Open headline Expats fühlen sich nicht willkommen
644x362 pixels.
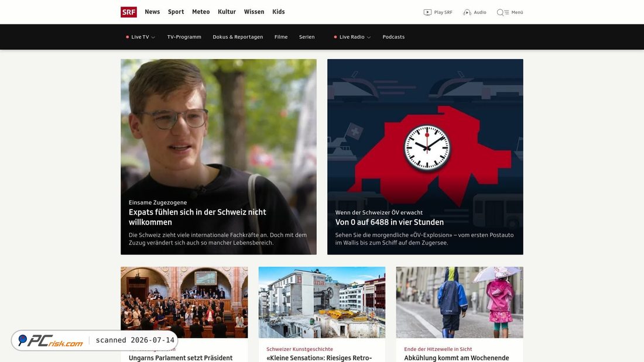197,217
